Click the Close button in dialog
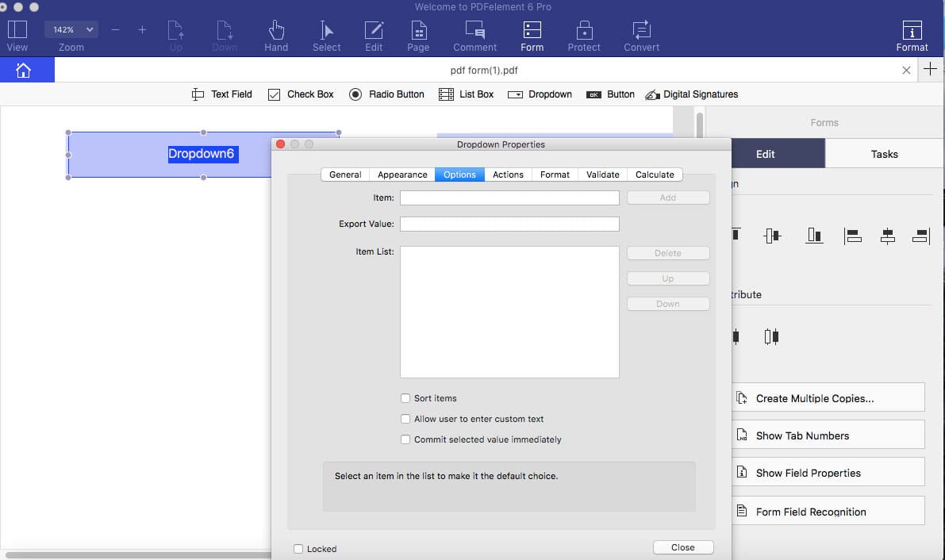The height and width of the screenshot is (560, 945). click(x=682, y=547)
